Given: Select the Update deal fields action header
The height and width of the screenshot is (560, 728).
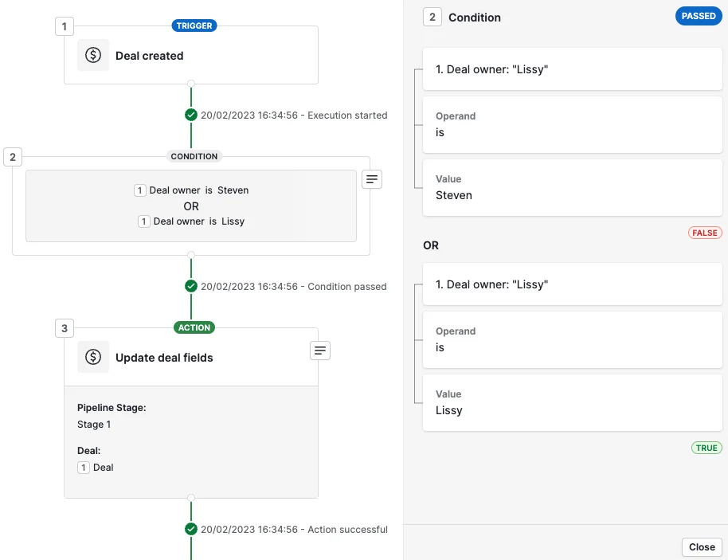Looking at the screenshot, I should click(x=191, y=357).
